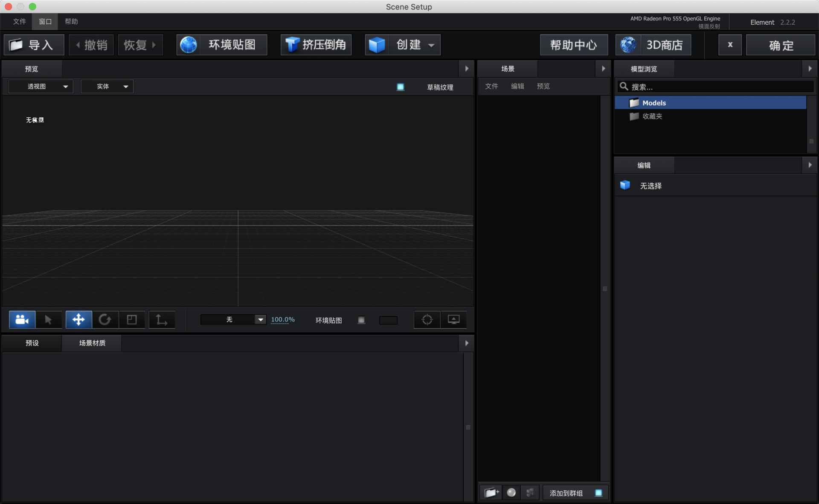
Task: Click the 3D store globe icon
Action: click(x=628, y=45)
